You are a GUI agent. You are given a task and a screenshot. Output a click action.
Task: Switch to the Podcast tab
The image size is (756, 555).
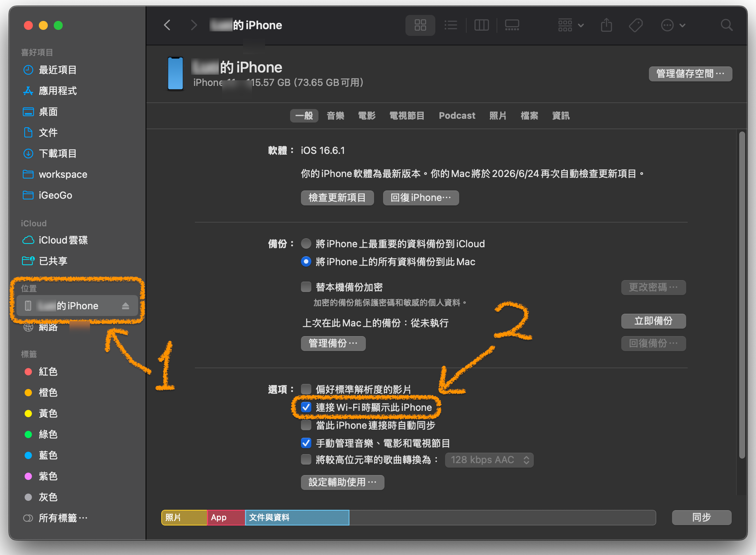coord(457,116)
